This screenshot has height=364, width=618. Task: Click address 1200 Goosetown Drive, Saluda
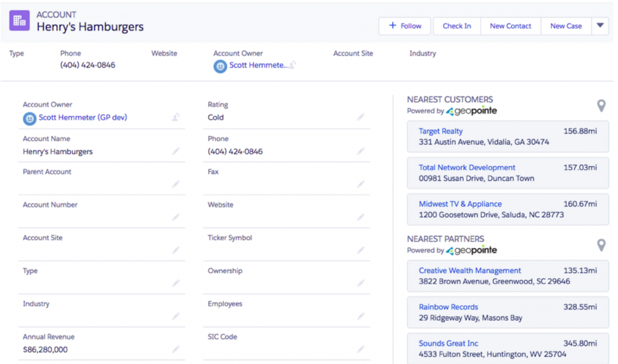[x=491, y=215]
